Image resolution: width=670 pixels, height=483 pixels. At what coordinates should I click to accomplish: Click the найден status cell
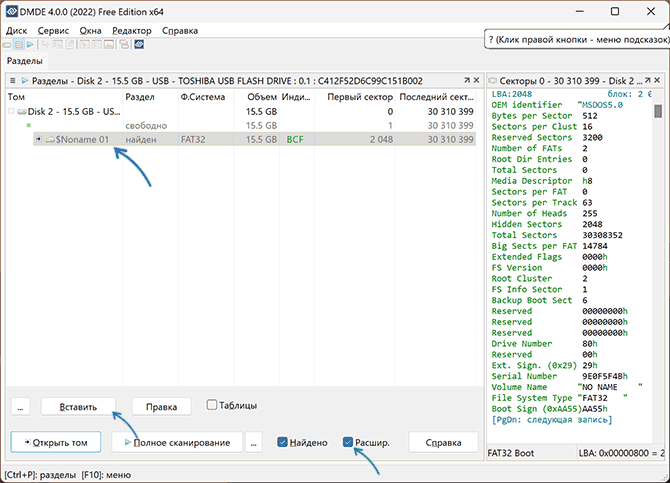tap(141, 139)
